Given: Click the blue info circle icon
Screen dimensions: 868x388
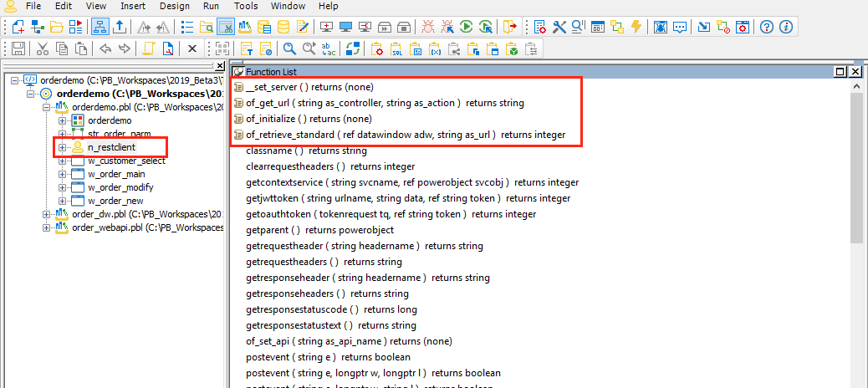Looking at the screenshot, I should click(x=785, y=26).
